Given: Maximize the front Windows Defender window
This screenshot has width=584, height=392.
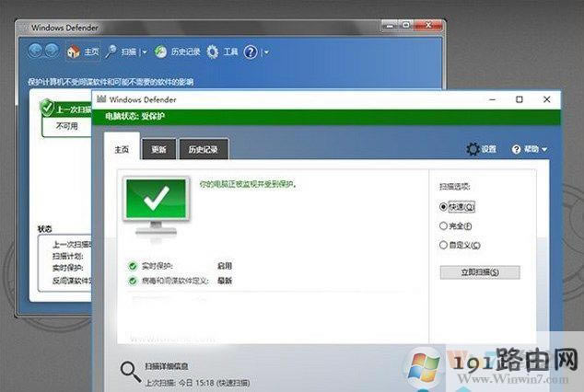Looking at the screenshot, I should [520, 98].
